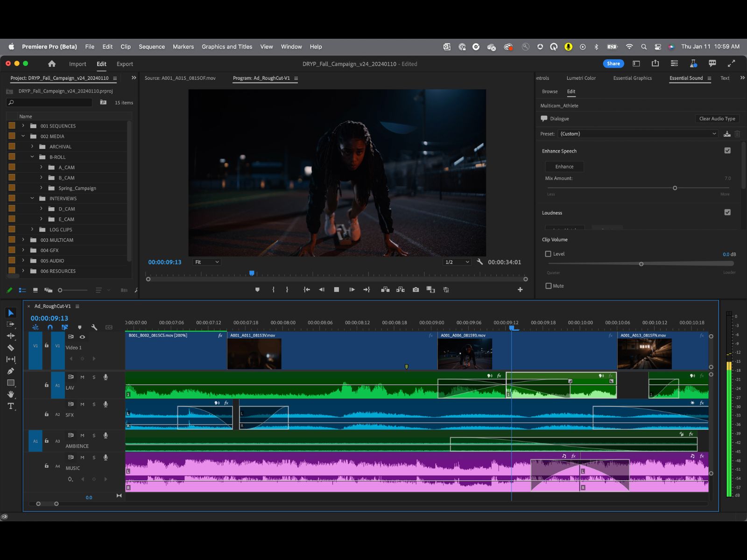The width and height of the screenshot is (747, 560).
Task: Check the Mute checkbox
Action: pos(548,286)
